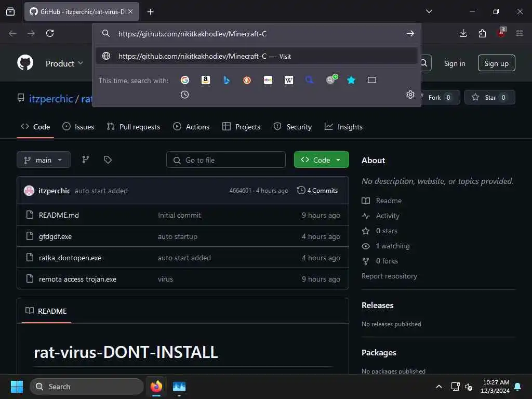Viewport: 532px width, 399px height.
Task: Open gfdgdf.exe file
Action: (55, 236)
